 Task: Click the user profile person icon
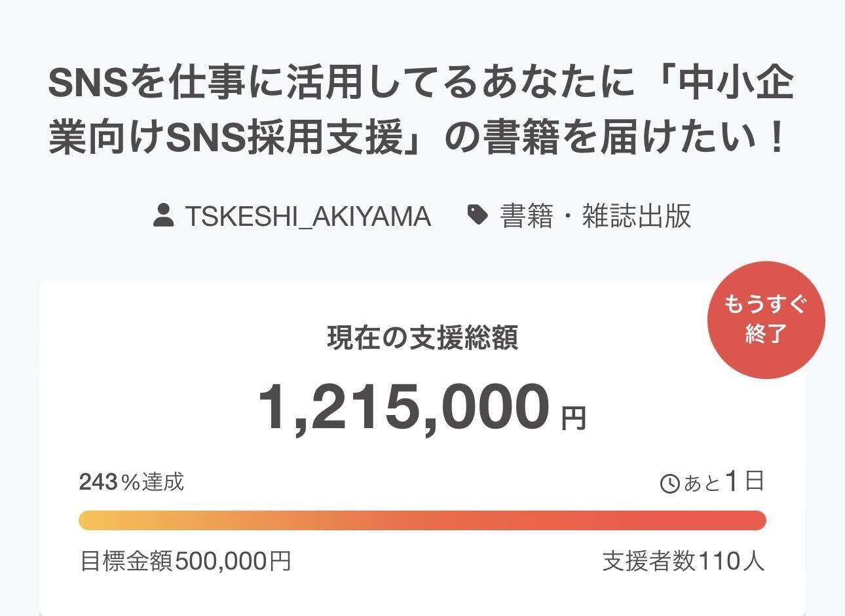click(163, 215)
